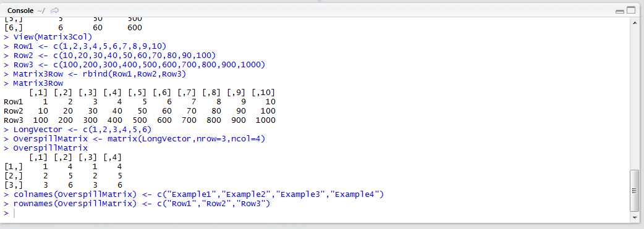Select the Console tab

(20, 10)
